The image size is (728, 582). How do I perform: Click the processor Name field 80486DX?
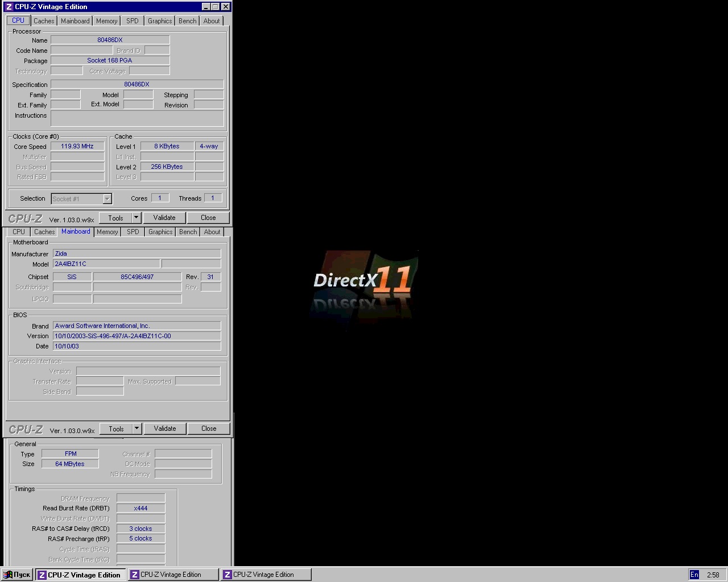[x=110, y=40]
